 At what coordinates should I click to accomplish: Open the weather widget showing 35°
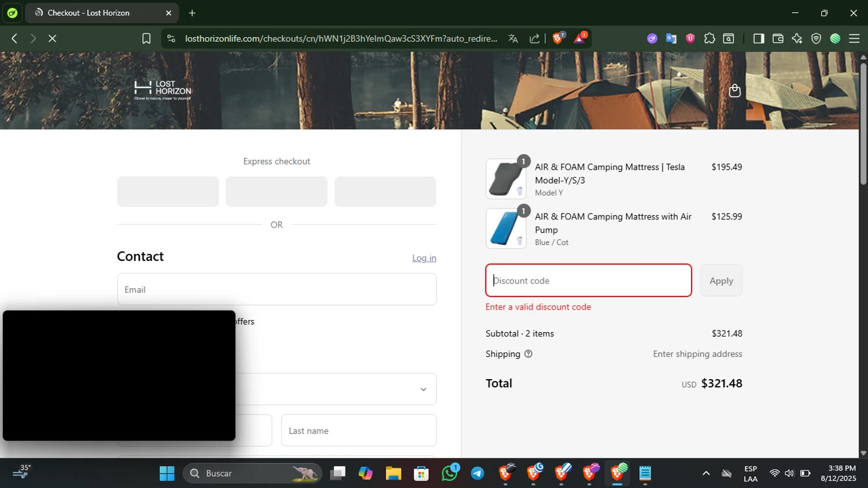pos(22,472)
